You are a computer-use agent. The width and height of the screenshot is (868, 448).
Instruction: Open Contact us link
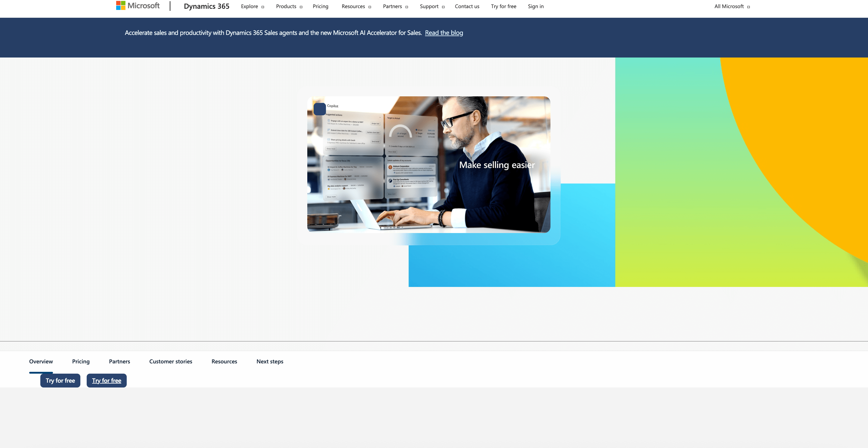pos(467,6)
